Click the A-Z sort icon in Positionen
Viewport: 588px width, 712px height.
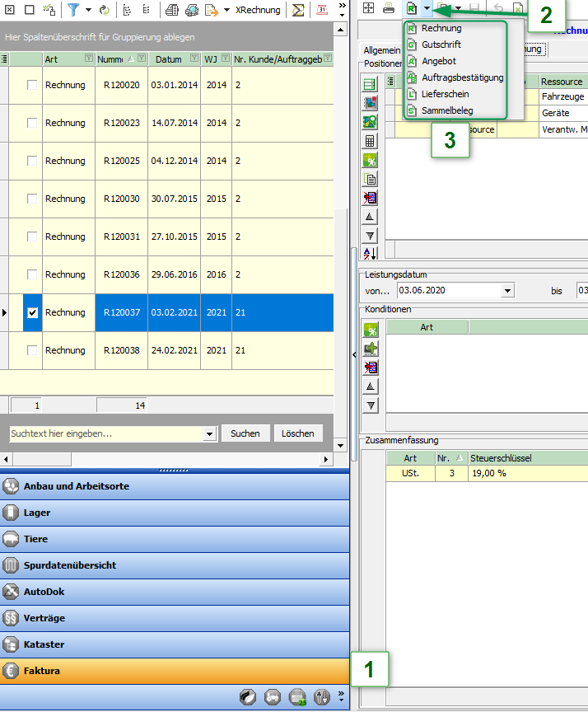[370, 253]
